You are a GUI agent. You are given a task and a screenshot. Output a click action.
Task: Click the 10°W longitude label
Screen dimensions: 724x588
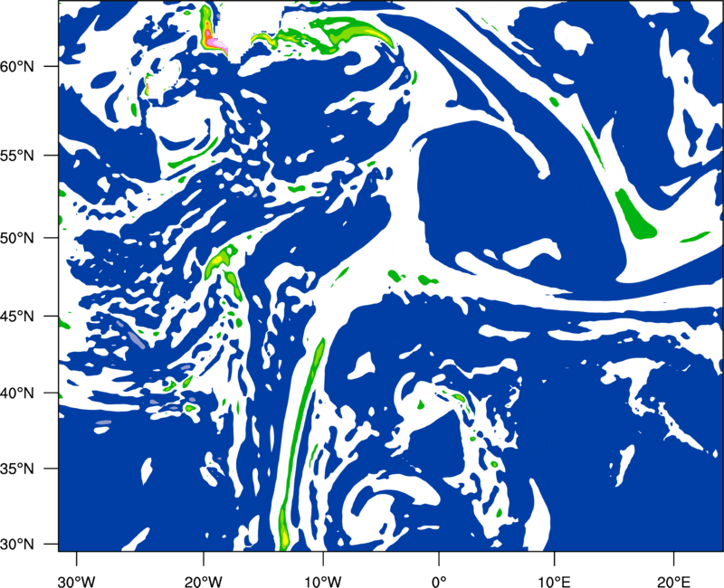[x=323, y=582]
